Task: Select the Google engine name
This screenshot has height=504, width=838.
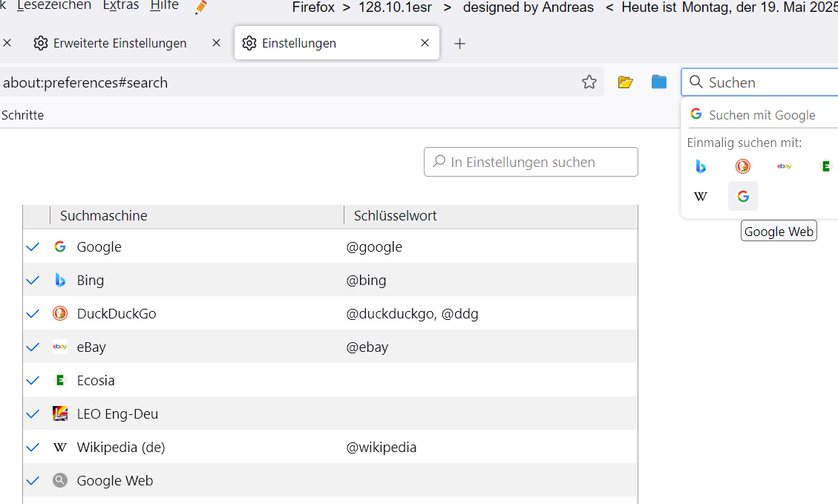Action: [x=99, y=247]
